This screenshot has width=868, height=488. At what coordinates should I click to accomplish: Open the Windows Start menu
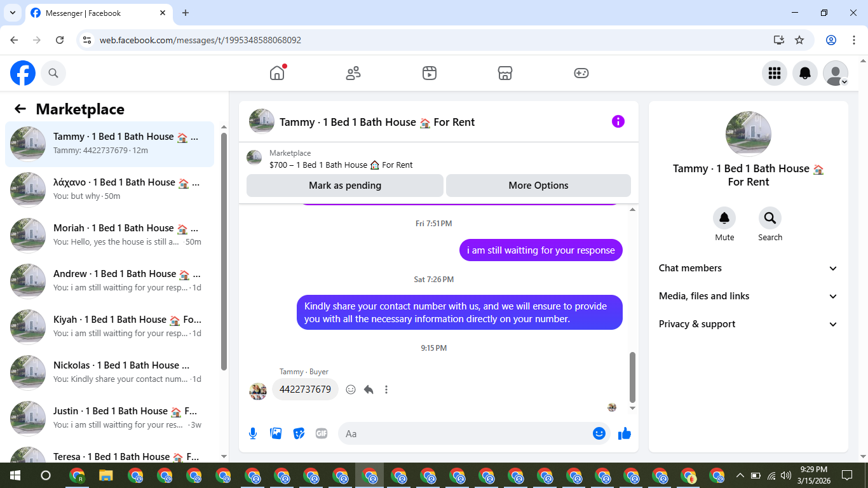(x=15, y=475)
